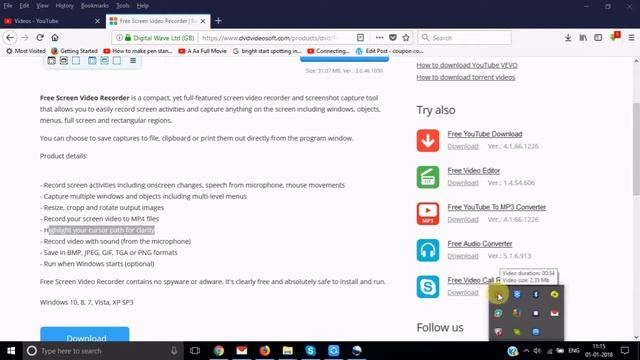Open File Explorer from the taskbar
The image size is (640, 360).
point(288,351)
